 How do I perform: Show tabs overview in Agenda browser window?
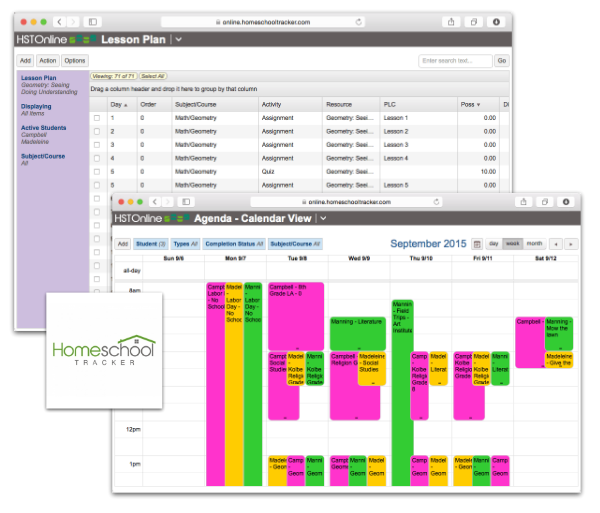pos(545,202)
